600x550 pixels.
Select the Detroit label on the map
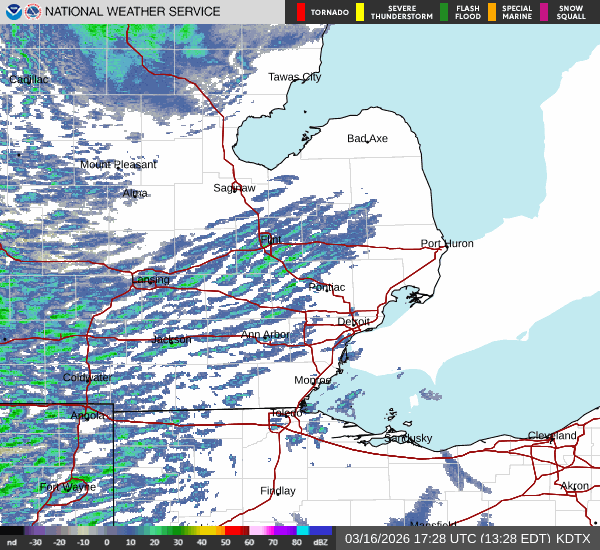pos(353,322)
